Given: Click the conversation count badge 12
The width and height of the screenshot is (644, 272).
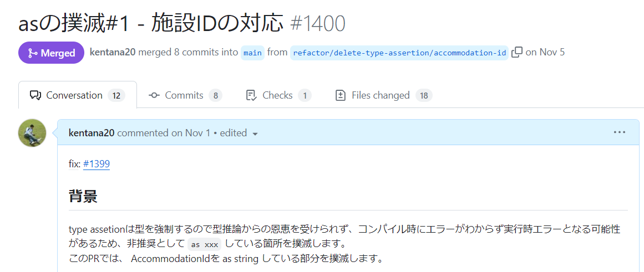Looking at the screenshot, I should click(116, 96).
